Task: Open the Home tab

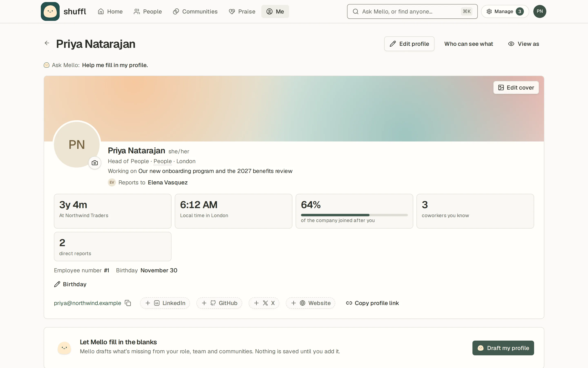Action: [110, 11]
